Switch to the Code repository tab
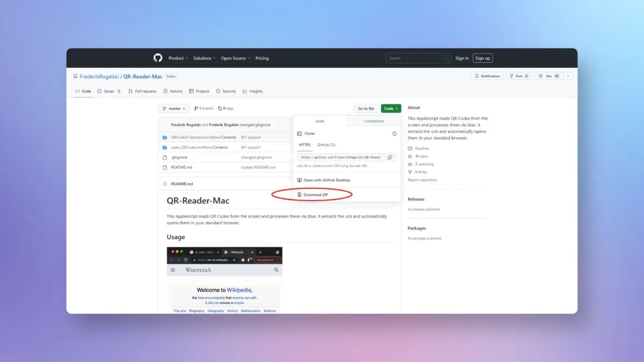The height and width of the screenshot is (362, 644). pos(83,91)
